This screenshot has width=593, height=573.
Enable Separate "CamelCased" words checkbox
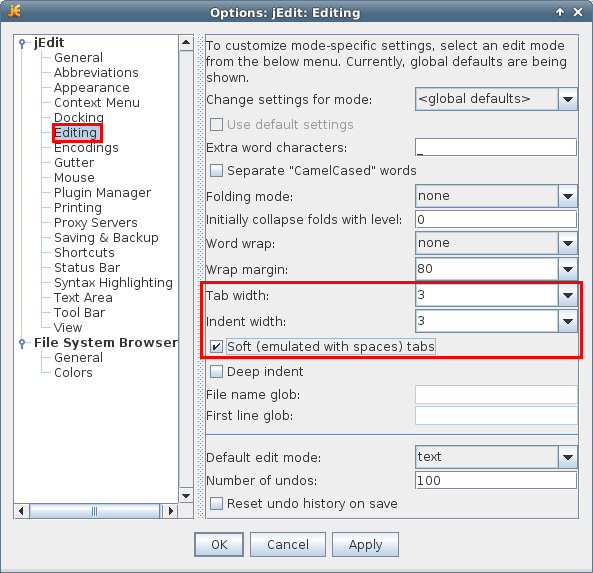[216, 171]
